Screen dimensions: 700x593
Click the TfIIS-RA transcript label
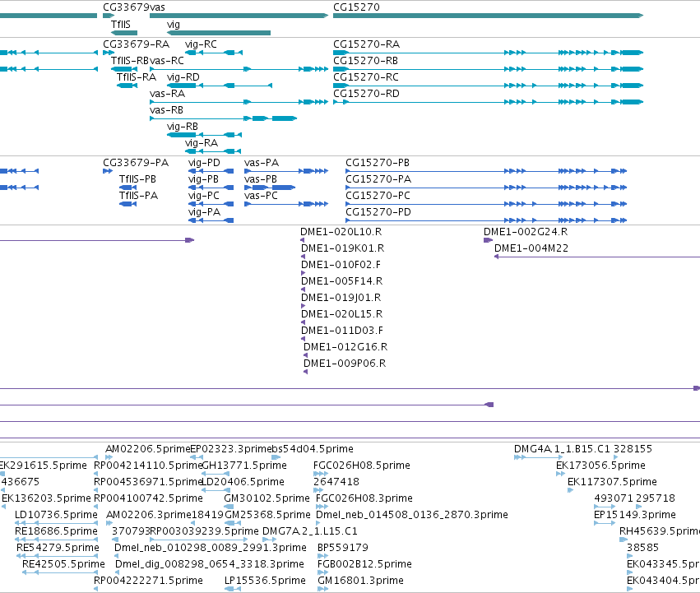(x=137, y=77)
